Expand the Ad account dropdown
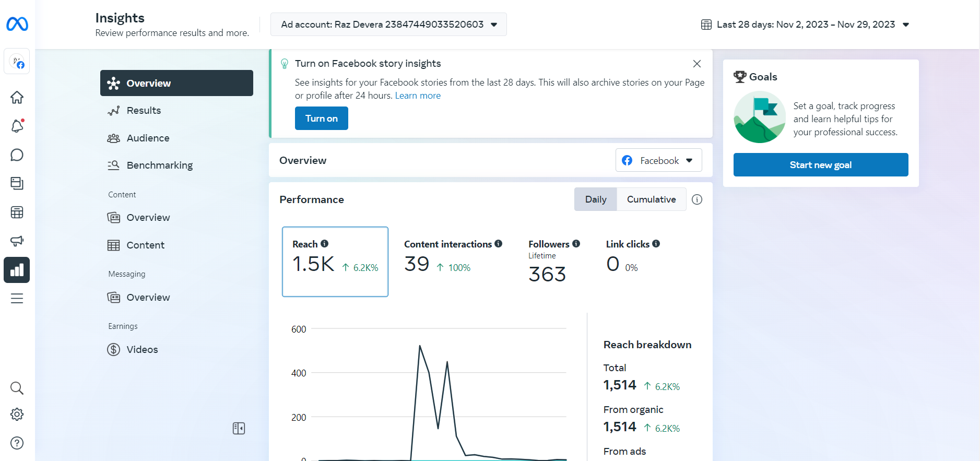Screen dimensions: 980x461 coord(388,25)
